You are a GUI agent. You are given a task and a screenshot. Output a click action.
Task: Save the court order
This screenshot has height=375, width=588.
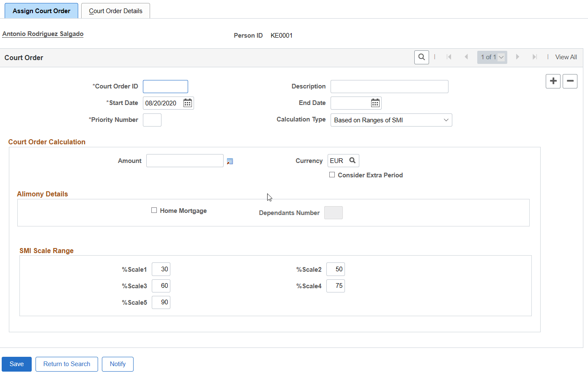pos(16,364)
